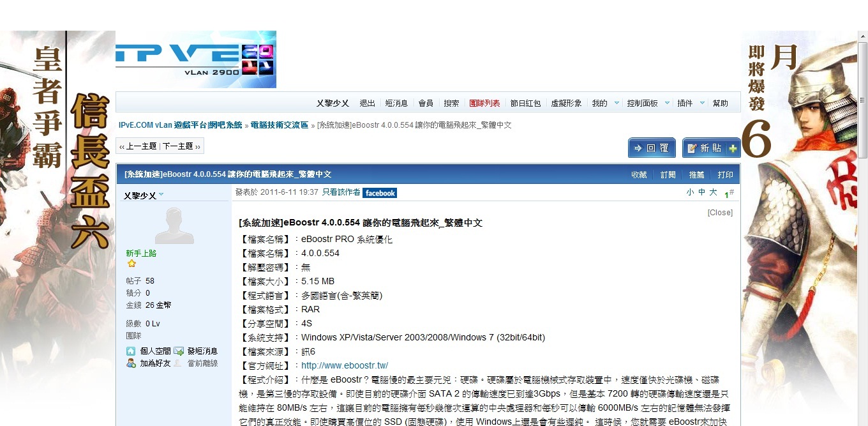Open the 虛擬形象 menu item
868x426 pixels.
(566, 103)
